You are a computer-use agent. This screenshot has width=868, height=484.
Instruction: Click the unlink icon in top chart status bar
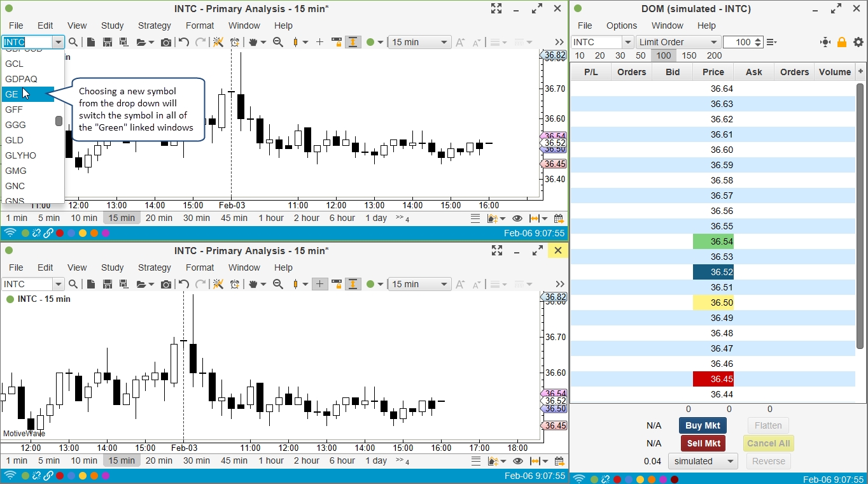(x=37, y=233)
